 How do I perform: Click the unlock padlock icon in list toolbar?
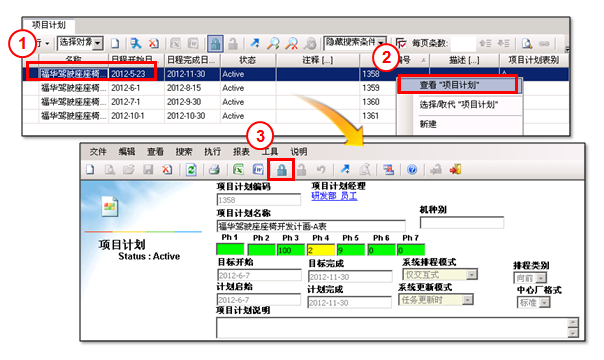pos(233,44)
